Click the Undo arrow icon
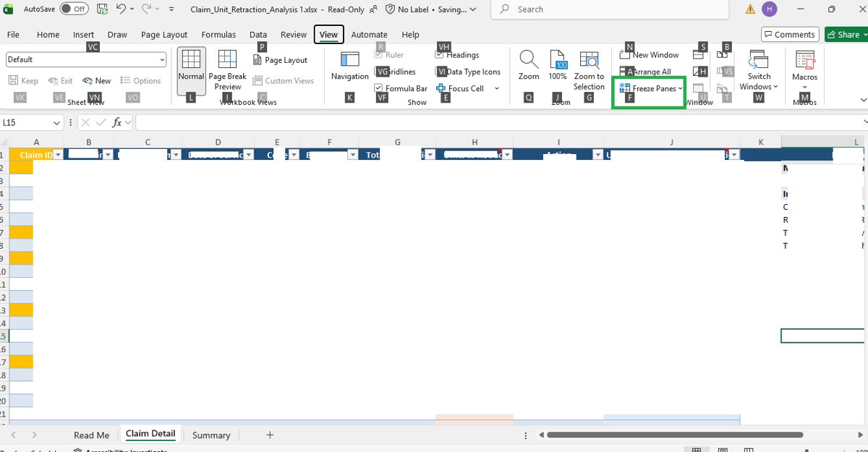This screenshot has height=452, width=868. pyautogui.click(x=122, y=9)
